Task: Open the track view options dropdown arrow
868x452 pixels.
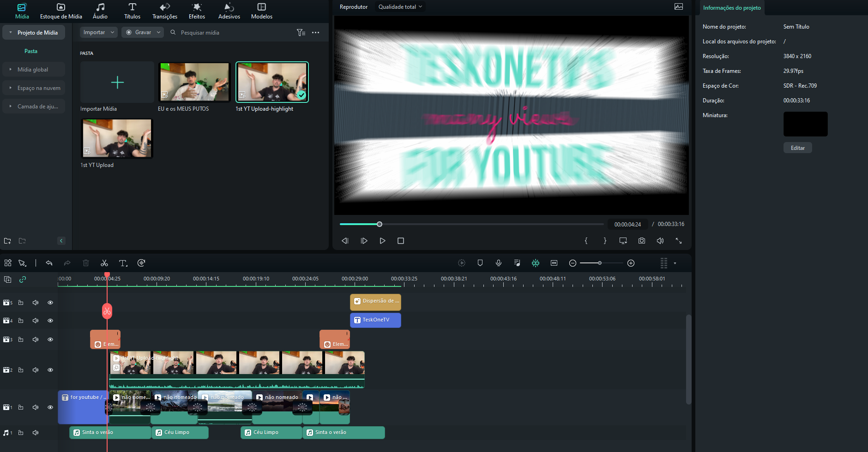Action: (x=675, y=263)
